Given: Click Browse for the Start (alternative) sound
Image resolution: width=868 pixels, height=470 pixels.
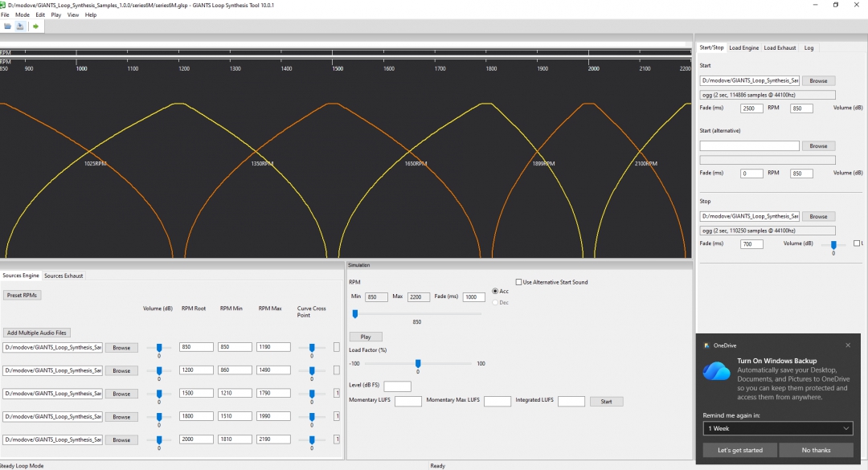Looking at the screenshot, I should [x=818, y=146].
